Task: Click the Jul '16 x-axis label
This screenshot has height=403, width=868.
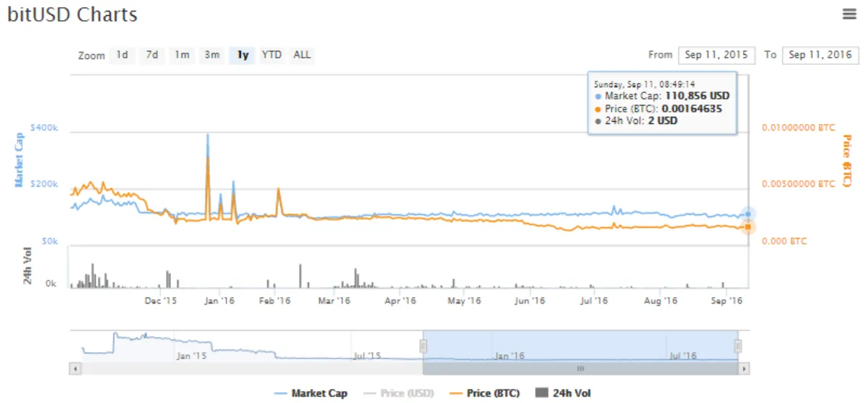Action: tap(595, 301)
